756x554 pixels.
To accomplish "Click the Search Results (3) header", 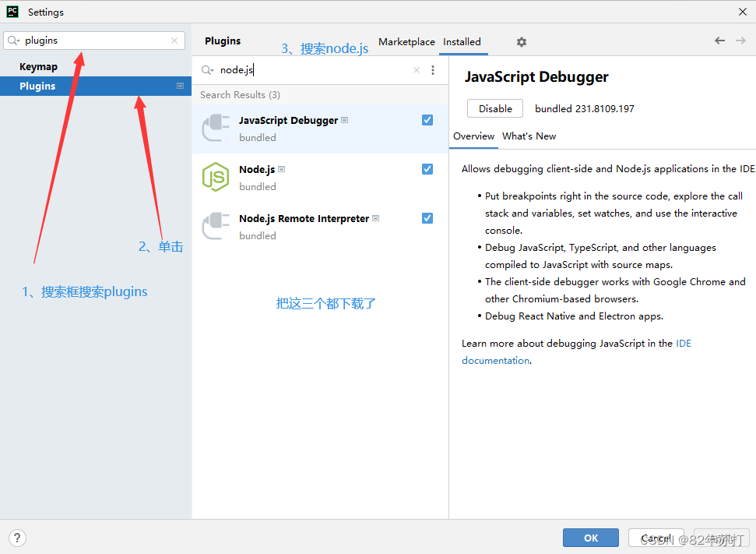I will click(x=240, y=95).
